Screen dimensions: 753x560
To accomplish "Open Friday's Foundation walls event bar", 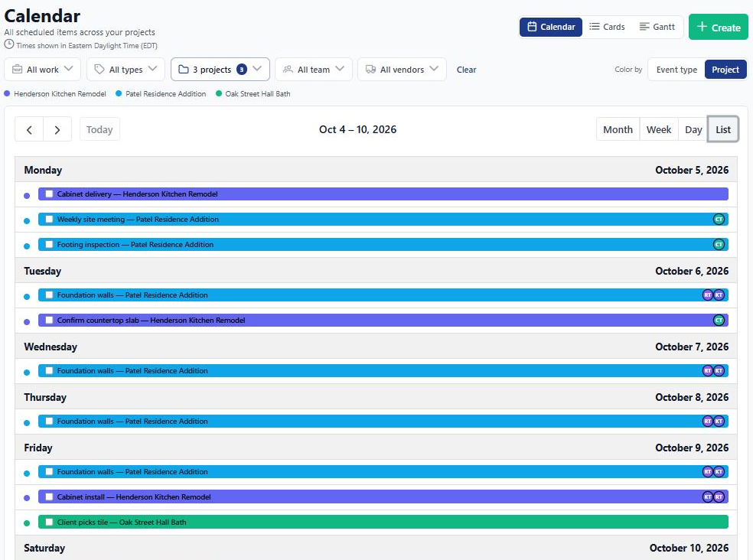I will tap(383, 471).
